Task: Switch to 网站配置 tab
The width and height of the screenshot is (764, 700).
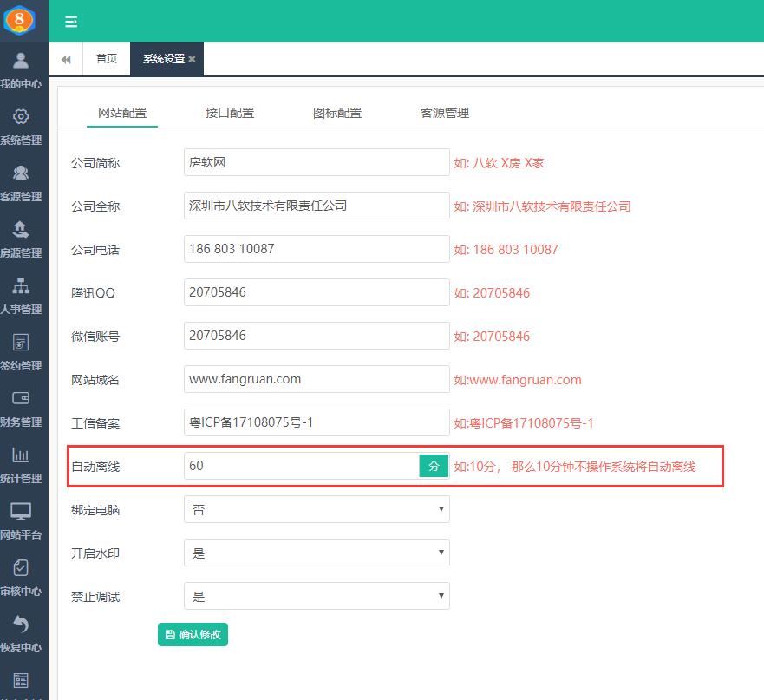Action: click(x=122, y=113)
